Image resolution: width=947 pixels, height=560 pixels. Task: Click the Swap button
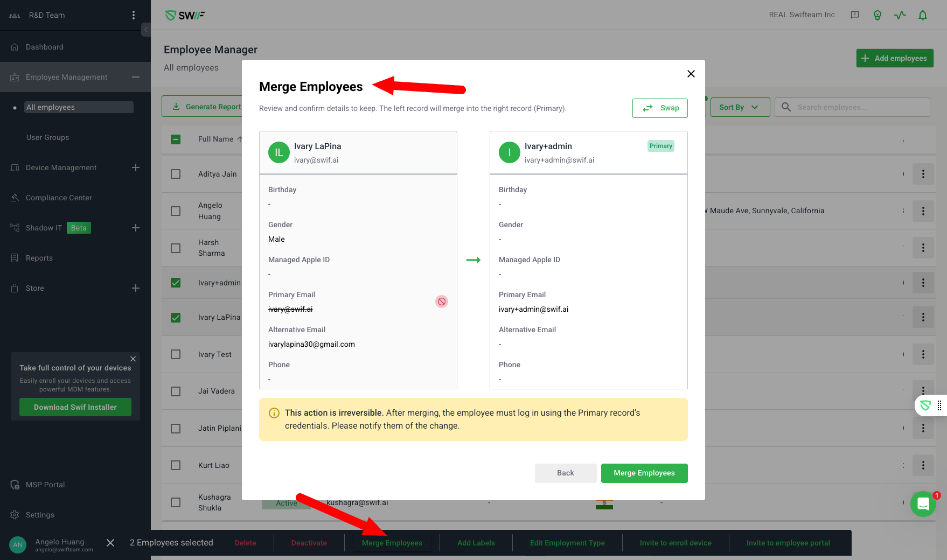pos(660,108)
